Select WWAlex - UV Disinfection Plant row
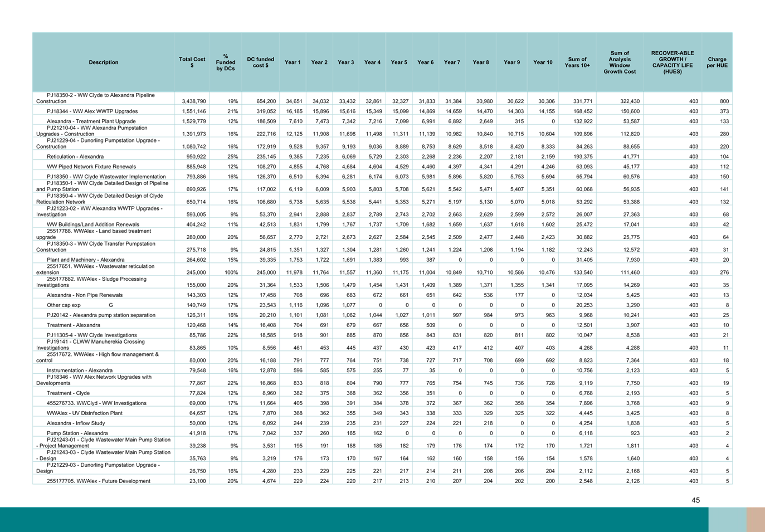This screenshot has height=532, width=765. tap(382, 413)
